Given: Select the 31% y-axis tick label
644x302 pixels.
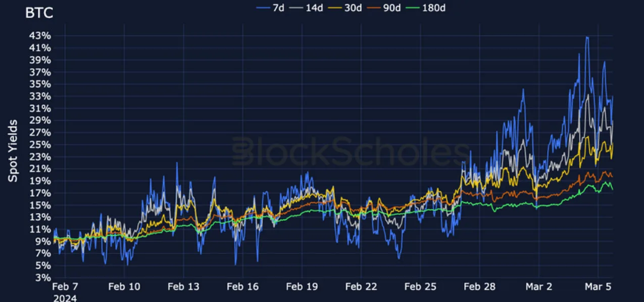Looking at the screenshot, I should coord(40,108).
